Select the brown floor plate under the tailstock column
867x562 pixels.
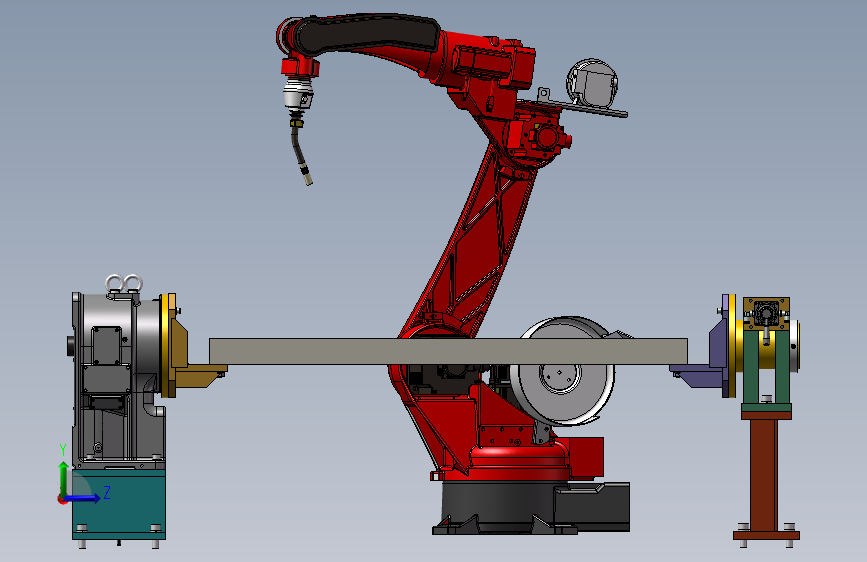pyautogui.click(x=766, y=535)
